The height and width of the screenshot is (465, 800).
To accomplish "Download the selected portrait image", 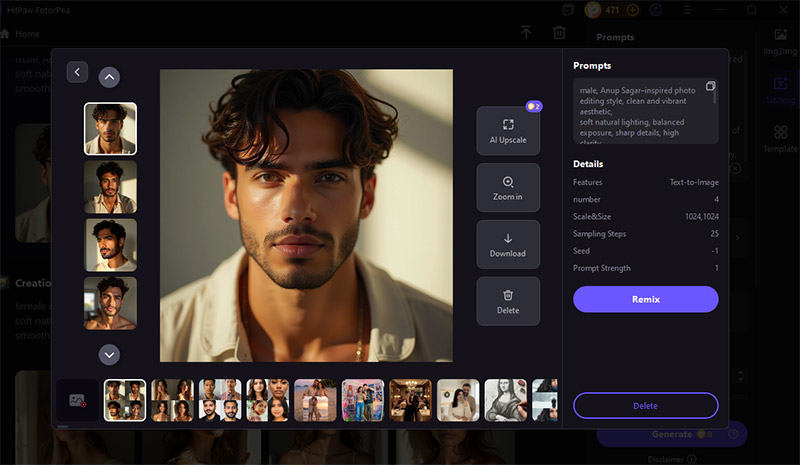I will [508, 245].
